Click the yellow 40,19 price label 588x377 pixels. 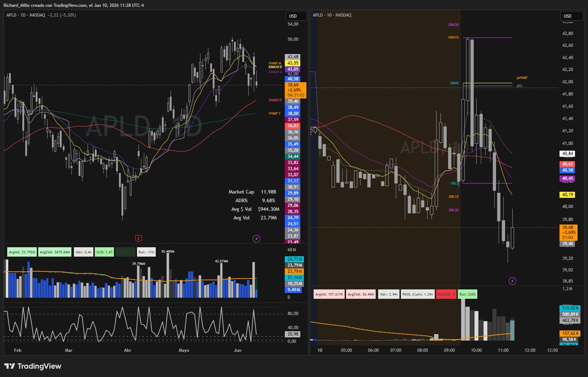(567, 194)
